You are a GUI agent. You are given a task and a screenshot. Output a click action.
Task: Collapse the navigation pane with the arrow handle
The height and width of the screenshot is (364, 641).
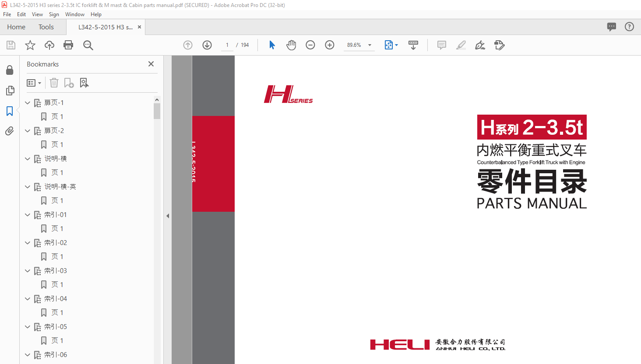point(168,216)
